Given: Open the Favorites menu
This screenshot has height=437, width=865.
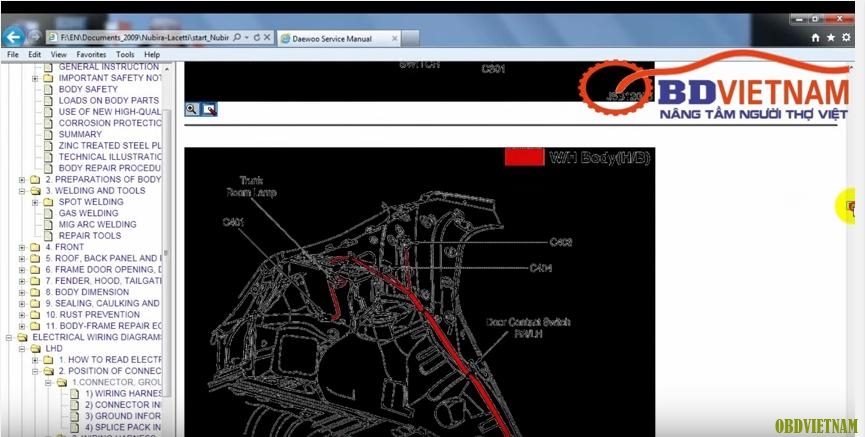Looking at the screenshot, I should 91,55.
